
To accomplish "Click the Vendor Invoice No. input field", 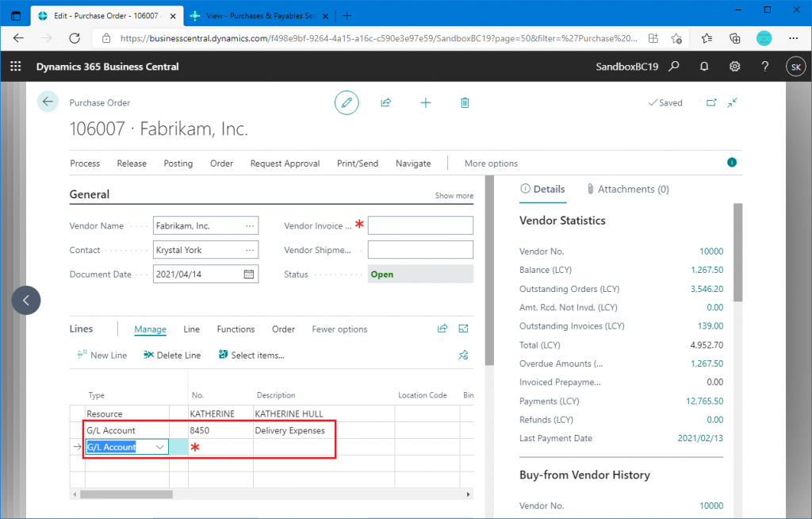I will [420, 225].
